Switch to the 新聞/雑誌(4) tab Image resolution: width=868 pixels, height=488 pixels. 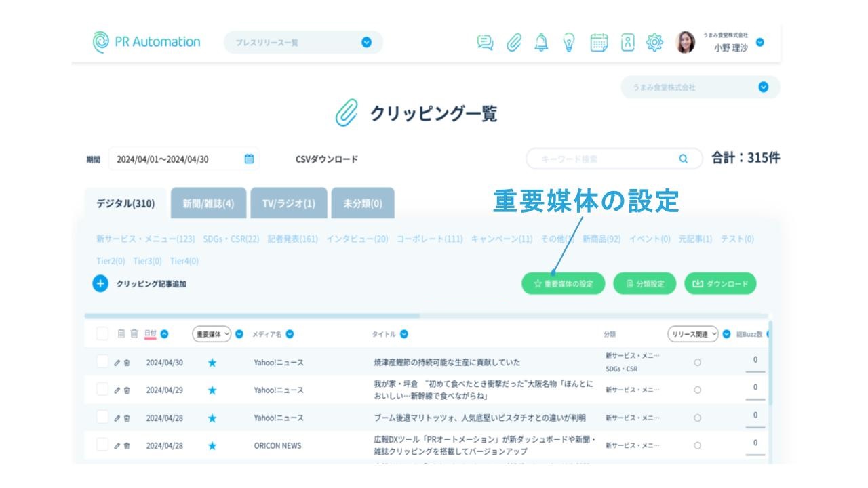tap(208, 204)
